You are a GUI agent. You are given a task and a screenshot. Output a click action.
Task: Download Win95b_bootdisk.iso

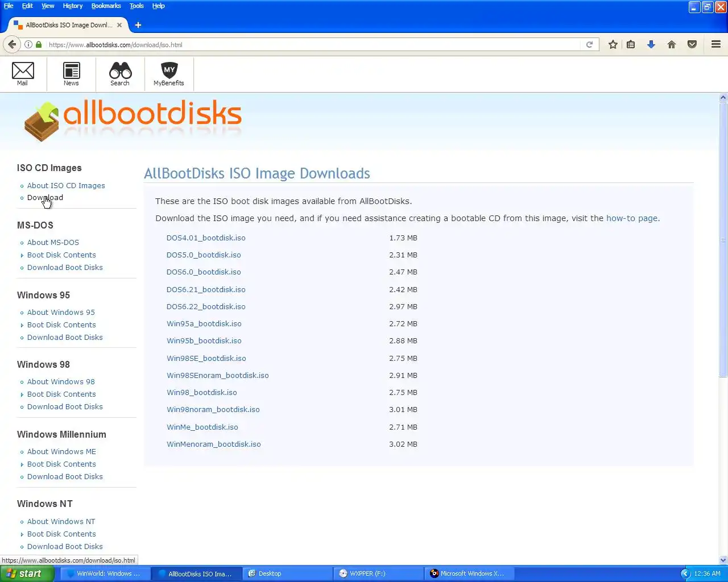(x=204, y=340)
